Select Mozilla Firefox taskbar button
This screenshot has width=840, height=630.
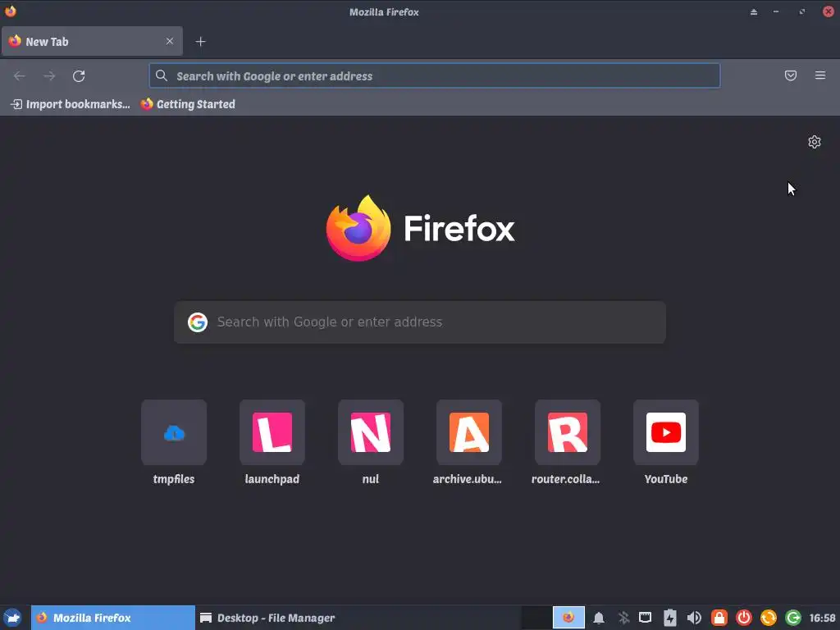point(113,618)
